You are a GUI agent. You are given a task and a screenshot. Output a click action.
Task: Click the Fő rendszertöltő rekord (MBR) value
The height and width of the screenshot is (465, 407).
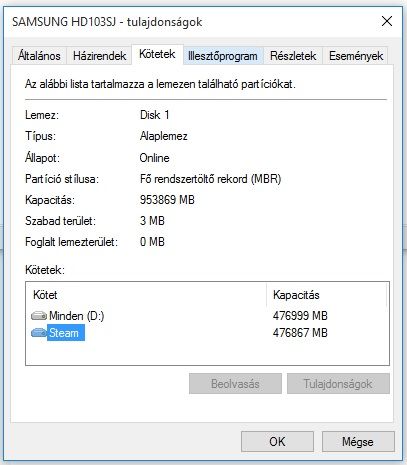tap(210, 179)
